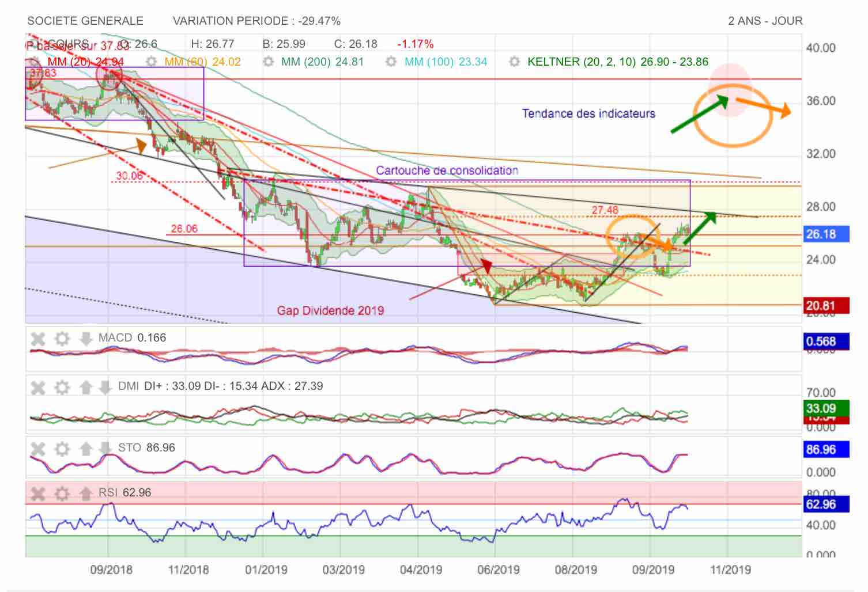Open settings gear for KELTNER indicator

pos(514,62)
